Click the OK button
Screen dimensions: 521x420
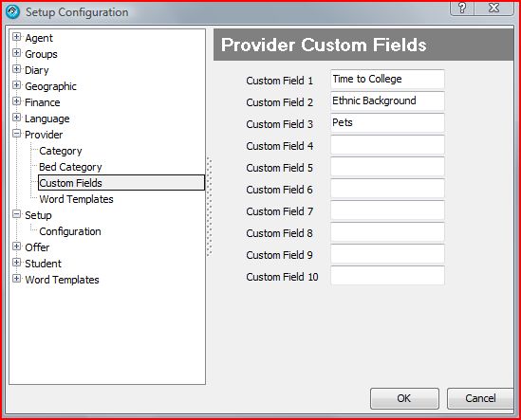[404, 398]
